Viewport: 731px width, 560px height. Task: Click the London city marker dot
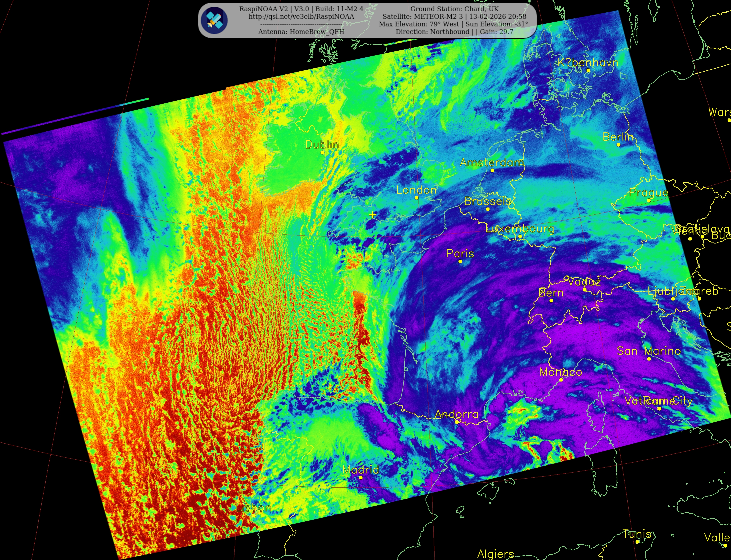pyautogui.click(x=416, y=198)
